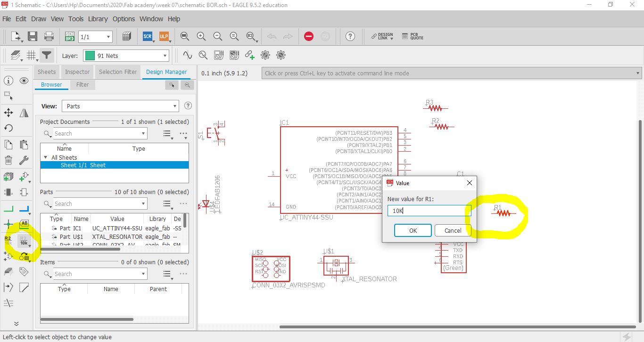Click the Print icon
Viewport: 644px width, 342px height.
(49, 36)
